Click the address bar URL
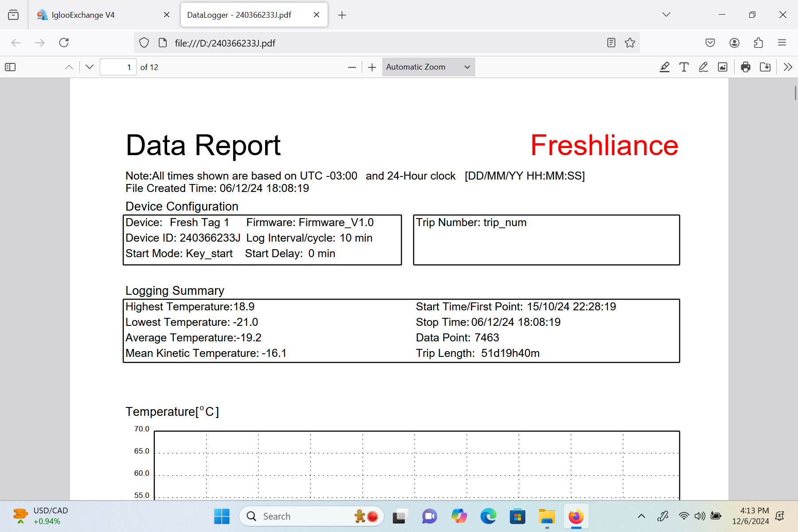The height and width of the screenshot is (532, 798). click(225, 43)
